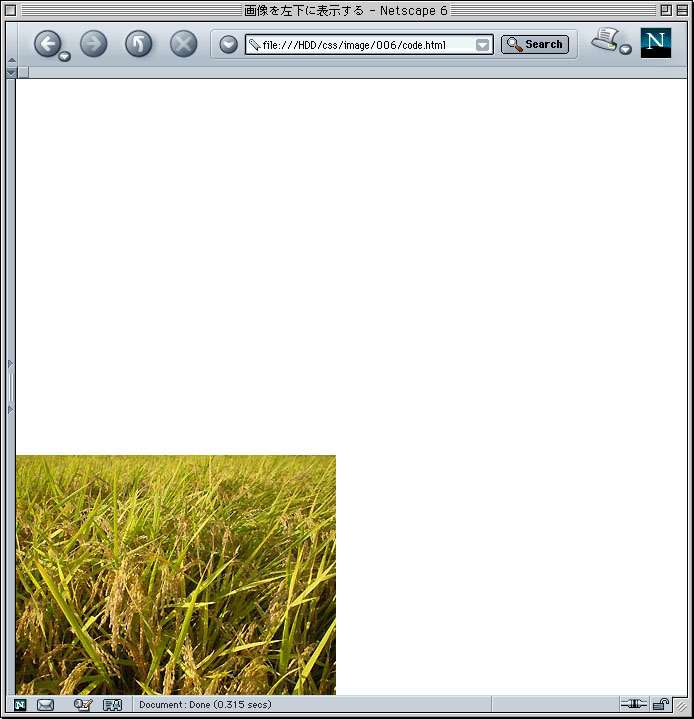Open Mail from the envelope icon
This screenshot has width=694, height=719.
pyautogui.click(x=45, y=705)
